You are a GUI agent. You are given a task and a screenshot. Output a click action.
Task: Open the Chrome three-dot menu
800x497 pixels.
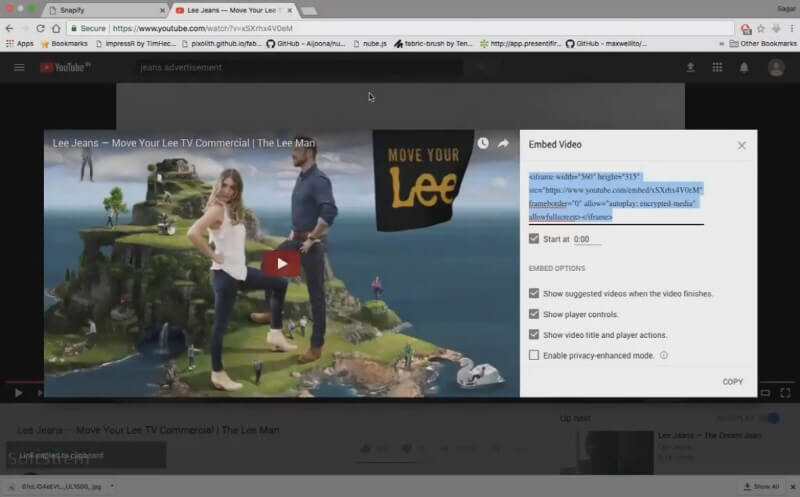(792, 29)
